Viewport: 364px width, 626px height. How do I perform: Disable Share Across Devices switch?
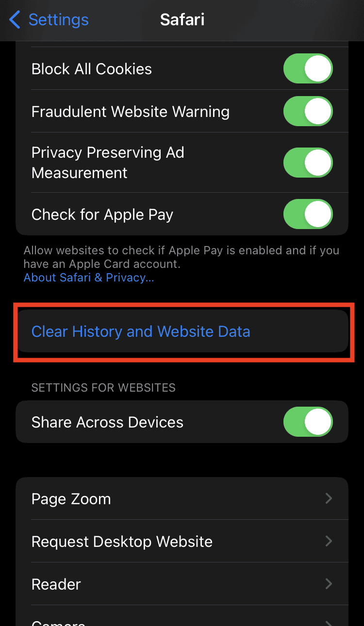308,422
